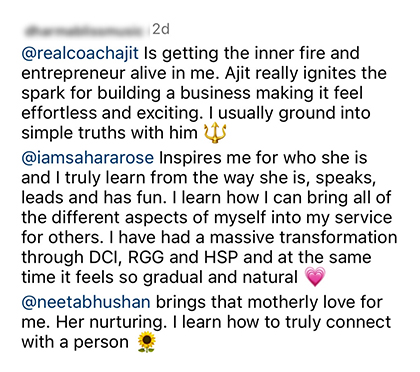Viewport: 420px width, 372px height.
Task: Open the @realcoachajit profile mention
Action: [x=80, y=53]
